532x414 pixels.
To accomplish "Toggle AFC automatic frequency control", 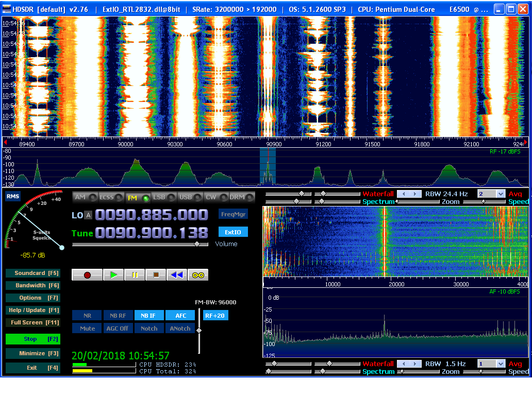I will point(180,316).
